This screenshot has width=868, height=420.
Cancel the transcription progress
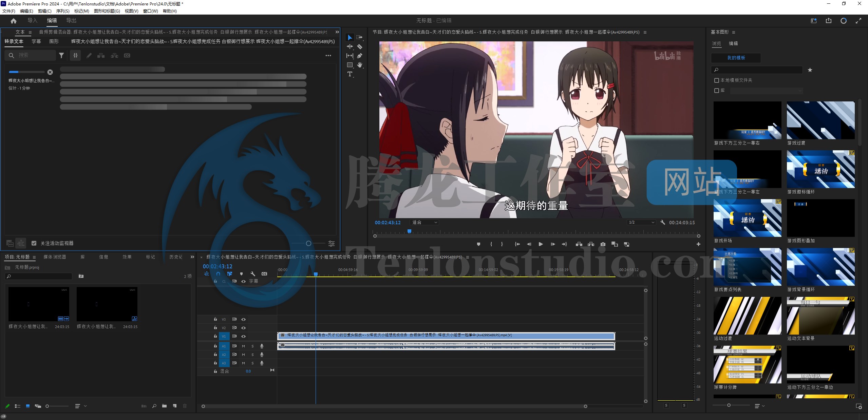50,72
